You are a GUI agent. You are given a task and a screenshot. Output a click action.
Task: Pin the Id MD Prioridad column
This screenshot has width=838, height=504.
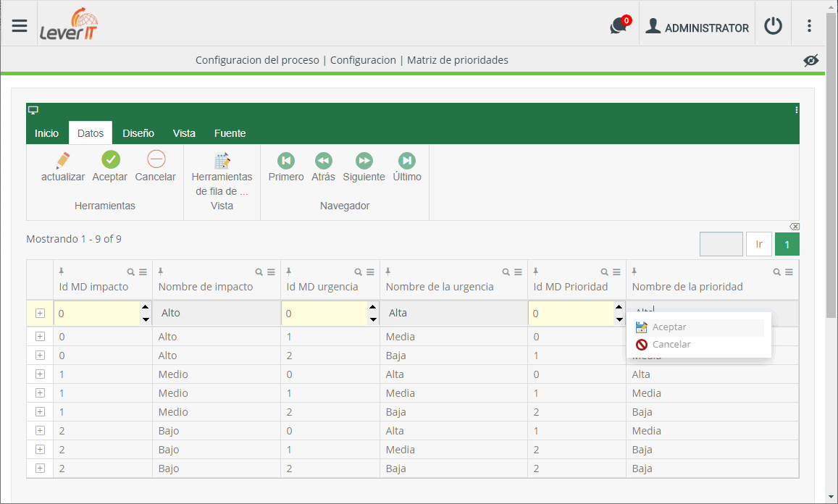click(x=535, y=272)
